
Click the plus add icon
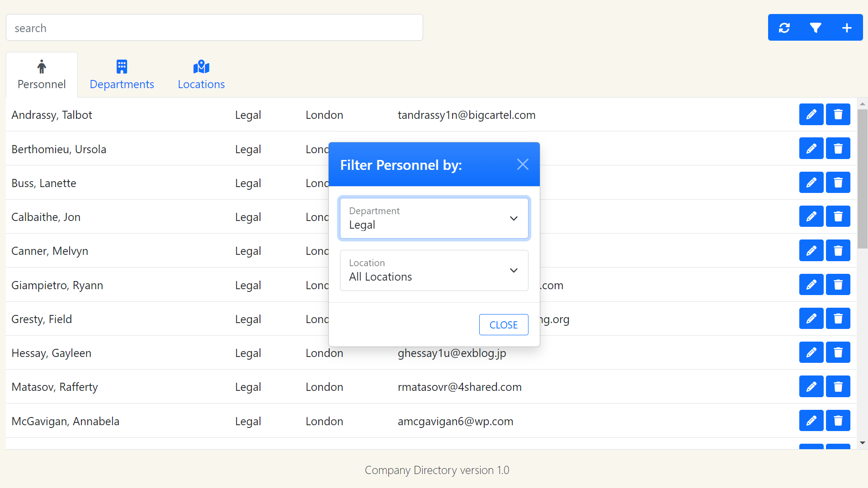[847, 28]
